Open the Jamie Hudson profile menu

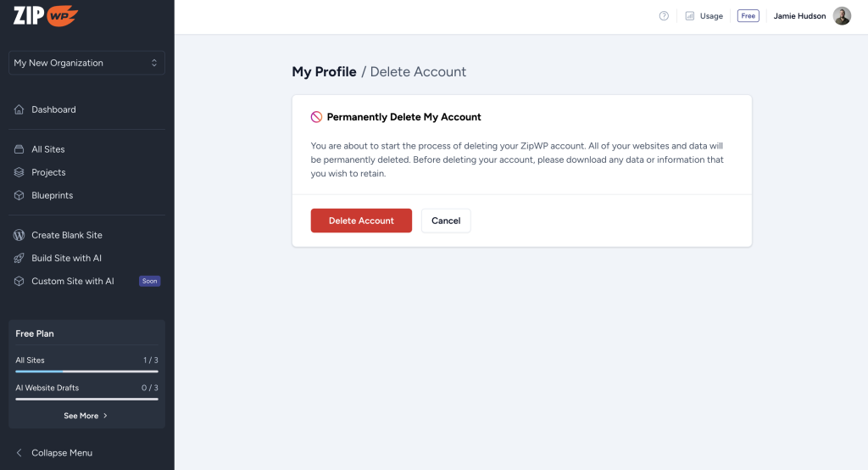[x=811, y=16]
